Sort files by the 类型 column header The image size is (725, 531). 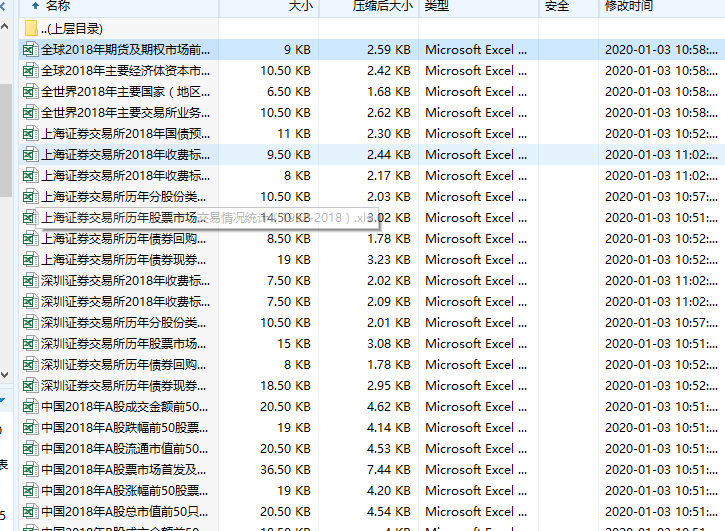479,6
